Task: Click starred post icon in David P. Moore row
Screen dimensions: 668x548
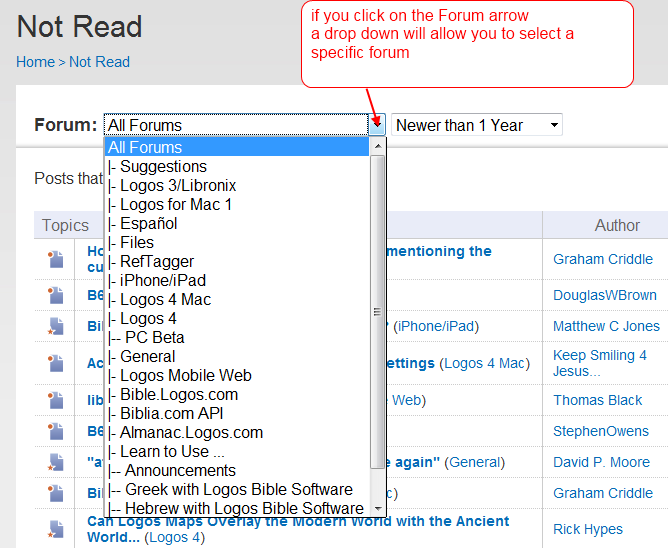Action: 55,462
